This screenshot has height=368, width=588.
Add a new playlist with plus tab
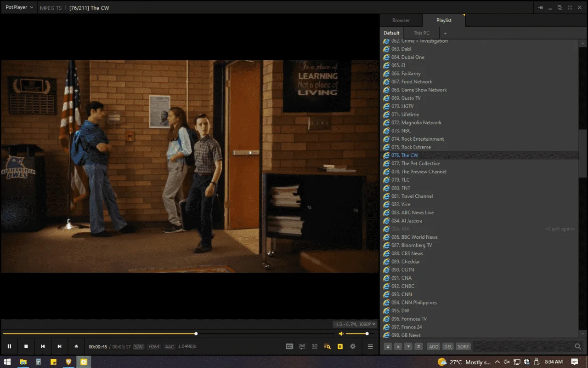pyautogui.click(x=445, y=33)
